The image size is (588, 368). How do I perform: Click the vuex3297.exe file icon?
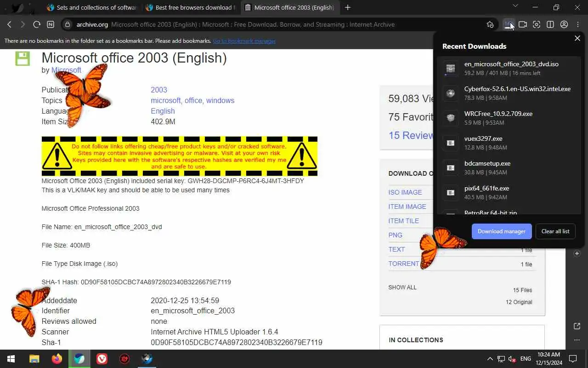(x=451, y=143)
